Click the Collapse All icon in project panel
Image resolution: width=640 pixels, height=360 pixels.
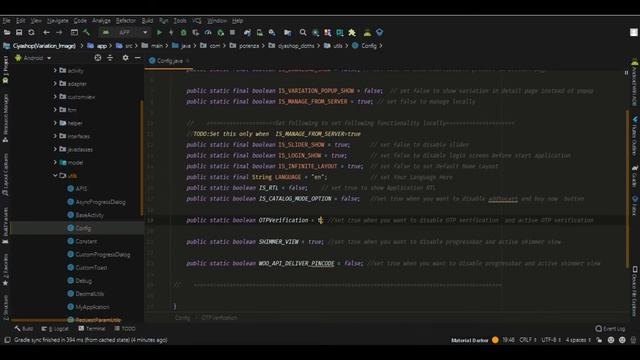click(x=110, y=58)
